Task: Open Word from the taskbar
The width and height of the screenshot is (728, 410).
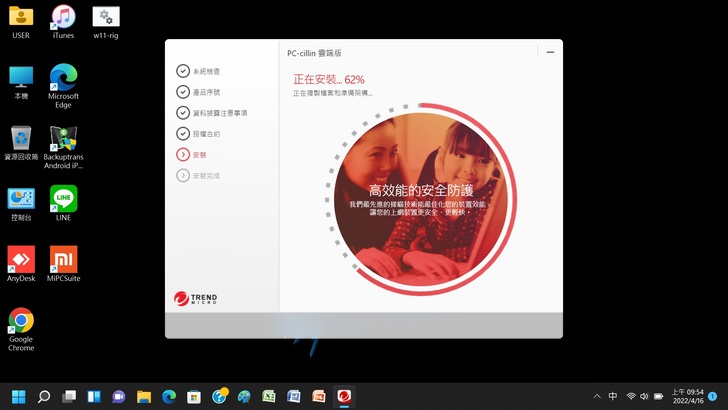Action: 294,397
